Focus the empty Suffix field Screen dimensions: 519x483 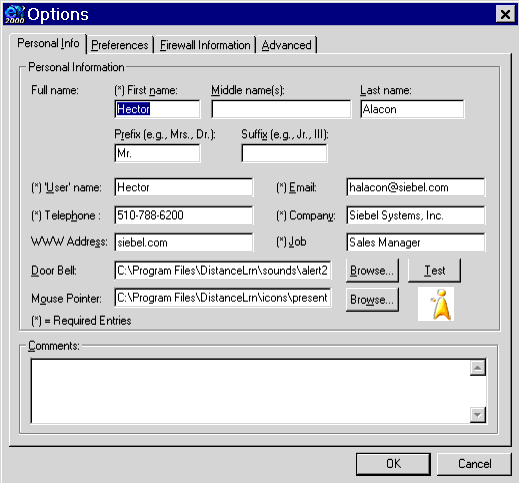(x=284, y=153)
